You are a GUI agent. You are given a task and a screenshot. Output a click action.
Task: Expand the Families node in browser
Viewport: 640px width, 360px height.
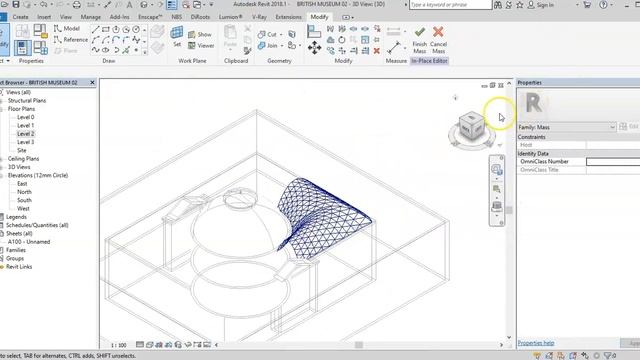point(2,250)
